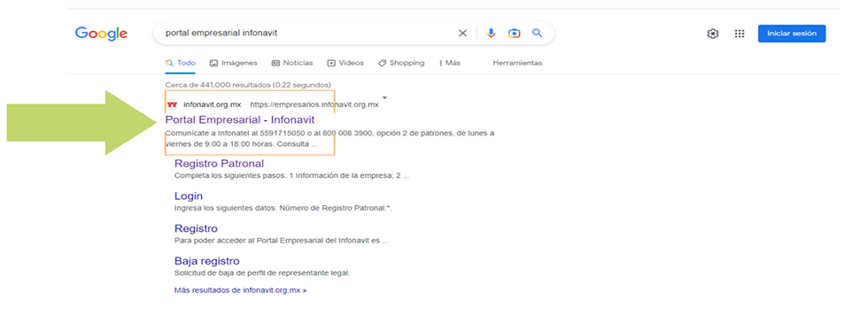Switch to the Imágenes tab

(x=234, y=63)
